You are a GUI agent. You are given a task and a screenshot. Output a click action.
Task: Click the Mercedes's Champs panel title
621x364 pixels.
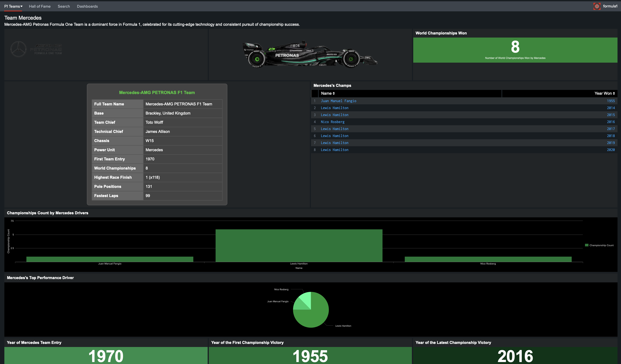[332, 86]
